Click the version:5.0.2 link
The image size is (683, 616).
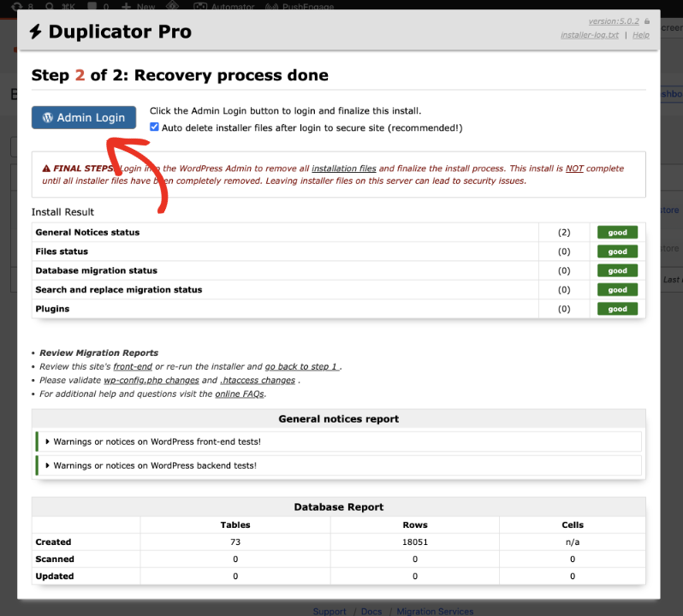click(x=614, y=21)
